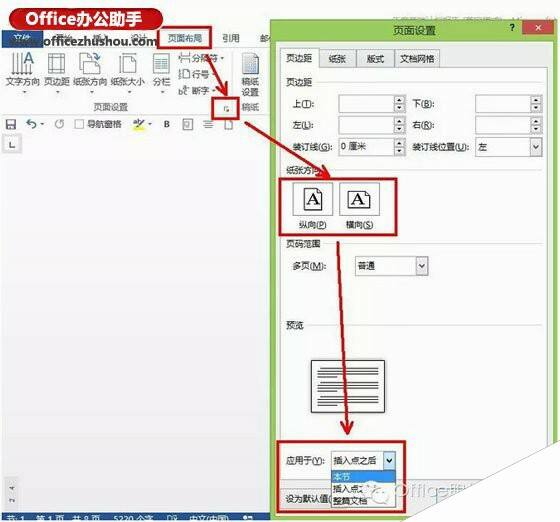Click the Redo icon in quick toolbar
Image resolution: width=560 pixels, height=522 pixels.
click(x=59, y=124)
